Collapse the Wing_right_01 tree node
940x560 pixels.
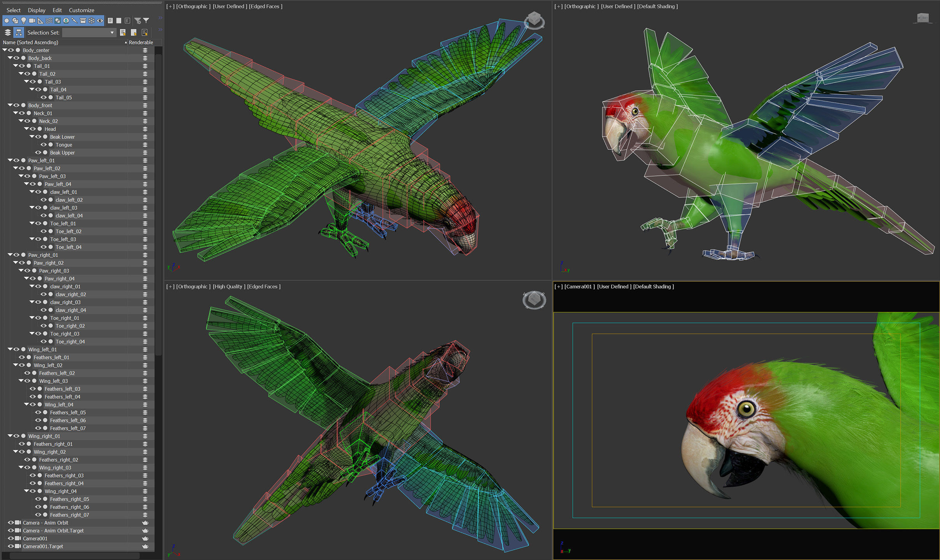tap(10, 436)
